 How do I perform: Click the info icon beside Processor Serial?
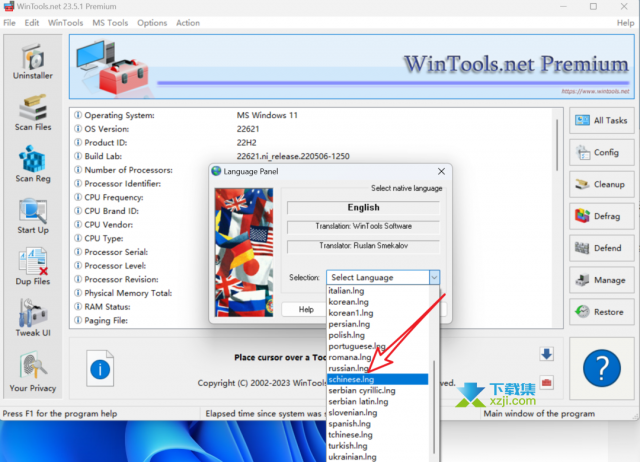pyautogui.click(x=78, y=252)
